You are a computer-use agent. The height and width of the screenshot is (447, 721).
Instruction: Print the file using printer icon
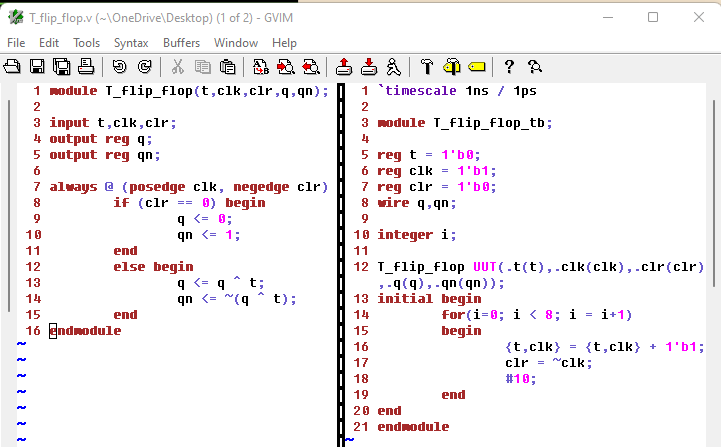tap(86, 67)
